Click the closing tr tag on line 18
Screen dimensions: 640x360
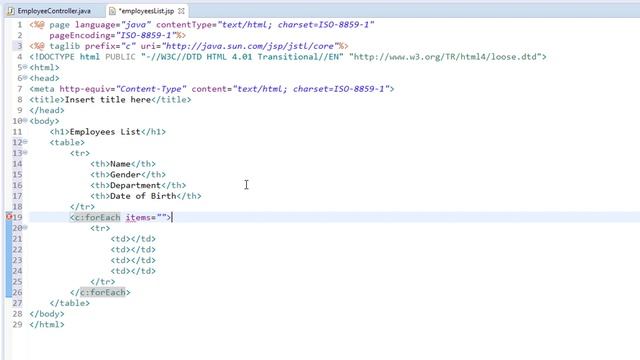[x=82, y=207]
